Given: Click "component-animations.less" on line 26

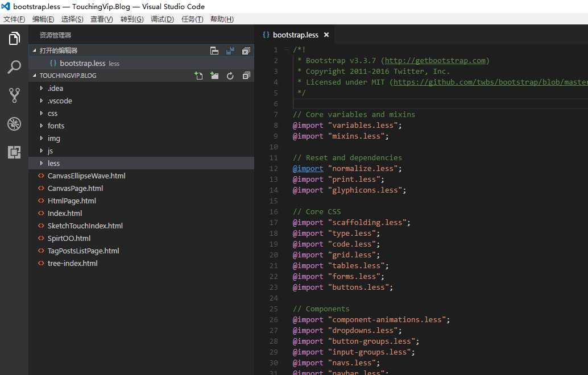Looking at the screenshot, I should point(387,320).
